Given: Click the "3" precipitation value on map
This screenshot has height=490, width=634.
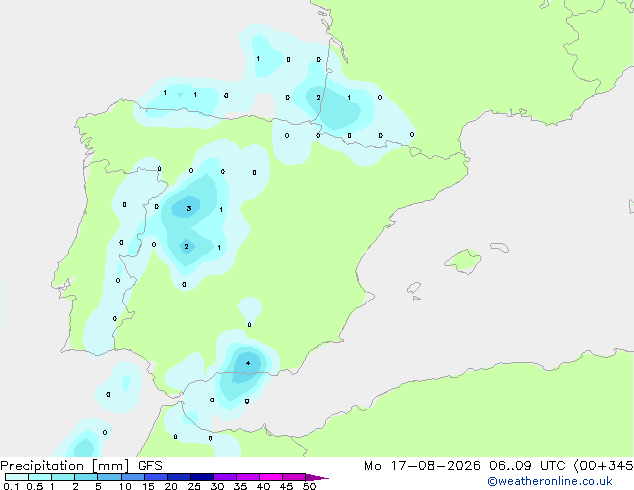Looking at the screenshot, I should click(189, 209).
